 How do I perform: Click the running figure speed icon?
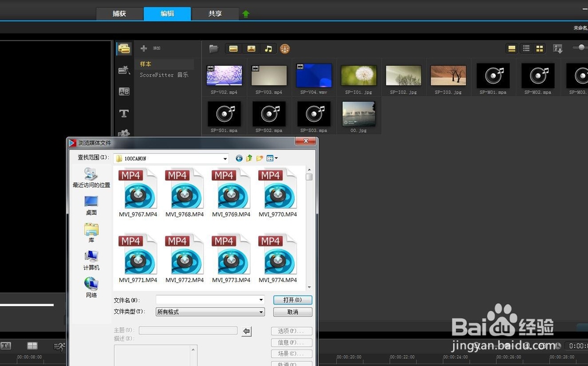click(x=59, y=346)
